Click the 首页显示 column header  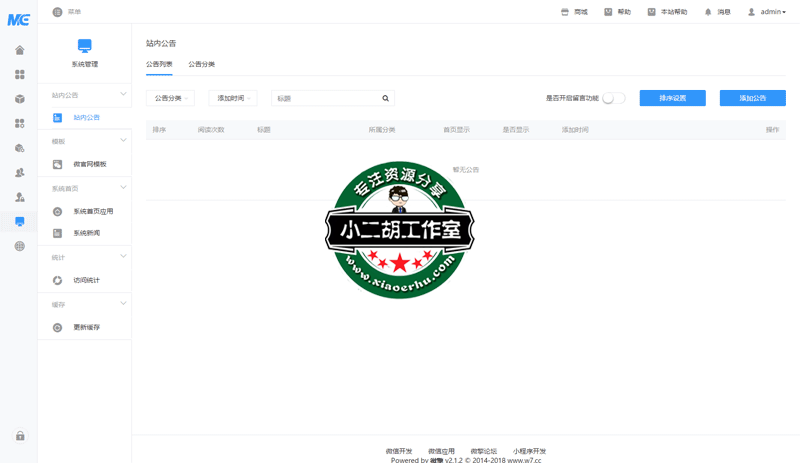coord(457,130)
